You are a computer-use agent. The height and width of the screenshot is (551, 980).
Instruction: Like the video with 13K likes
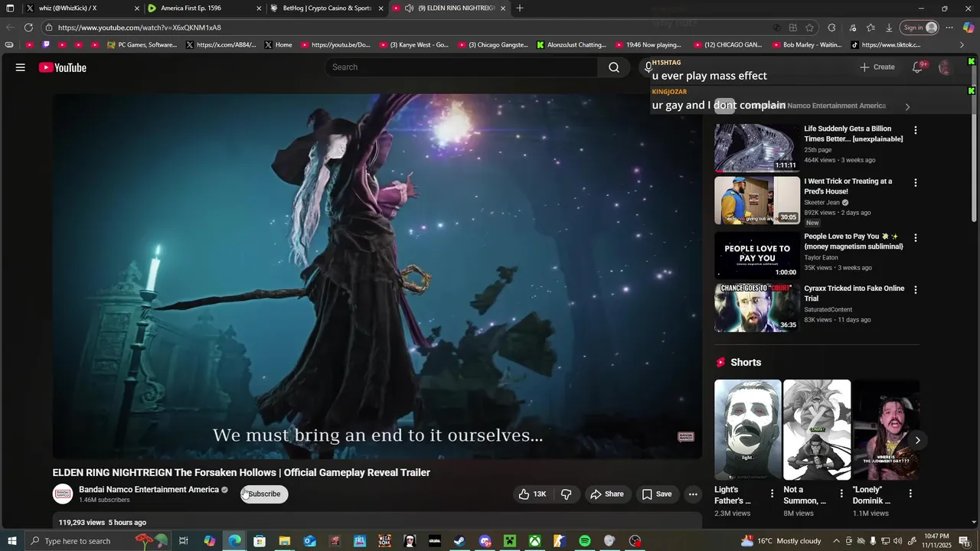(533, 494)
